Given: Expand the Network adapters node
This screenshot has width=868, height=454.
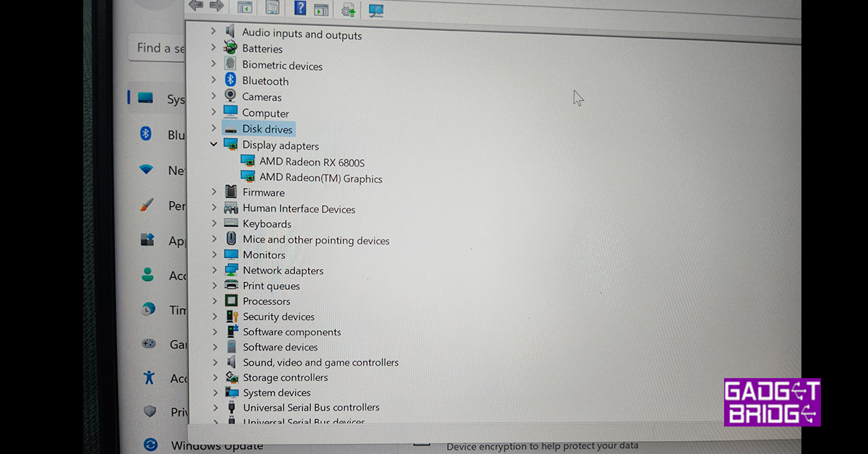Looking at the screenshot, I should tap(214, 270).
